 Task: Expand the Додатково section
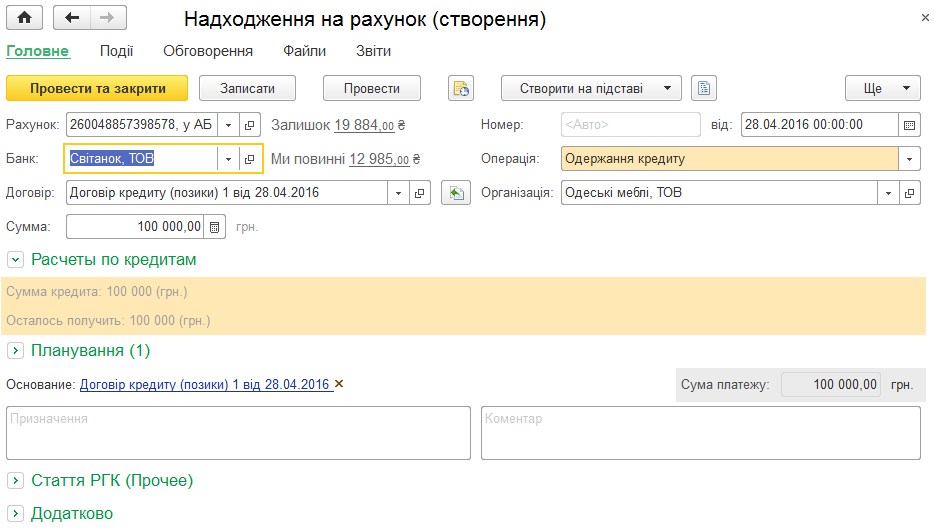(15, 513)
